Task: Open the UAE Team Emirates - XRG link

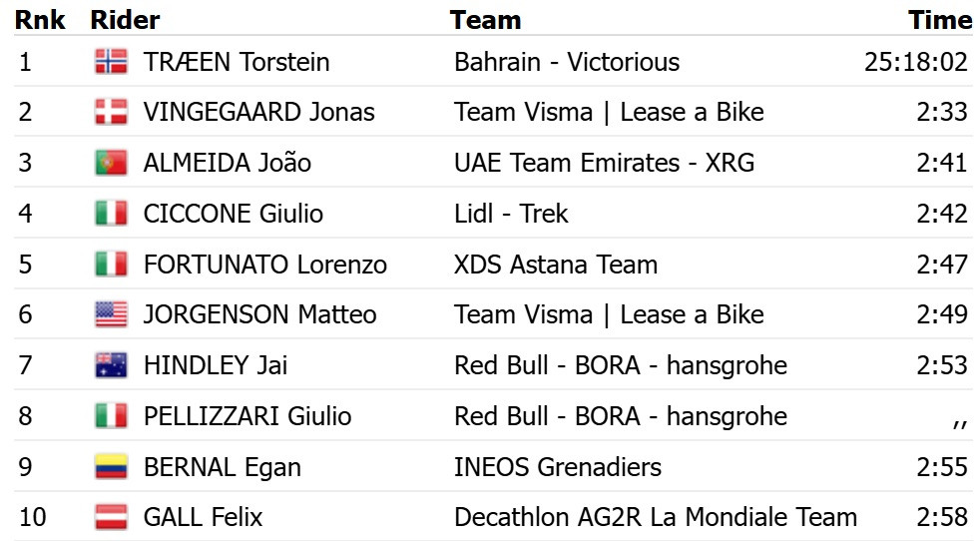Action: (604, 163)
